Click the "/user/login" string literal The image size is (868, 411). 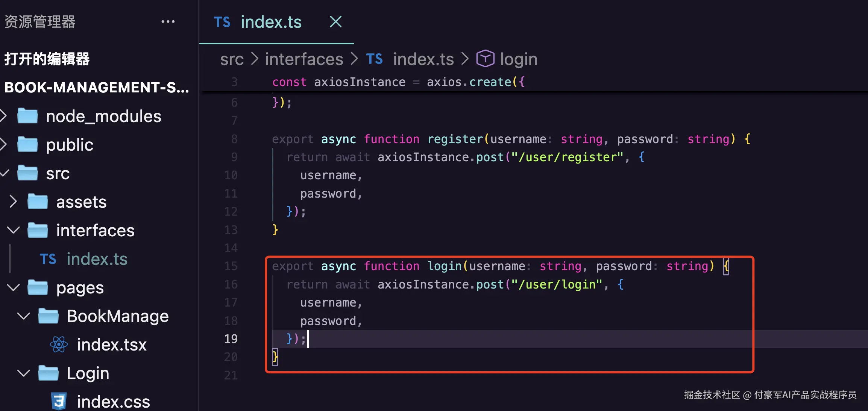pyautogui.click(x=557, y=284)
